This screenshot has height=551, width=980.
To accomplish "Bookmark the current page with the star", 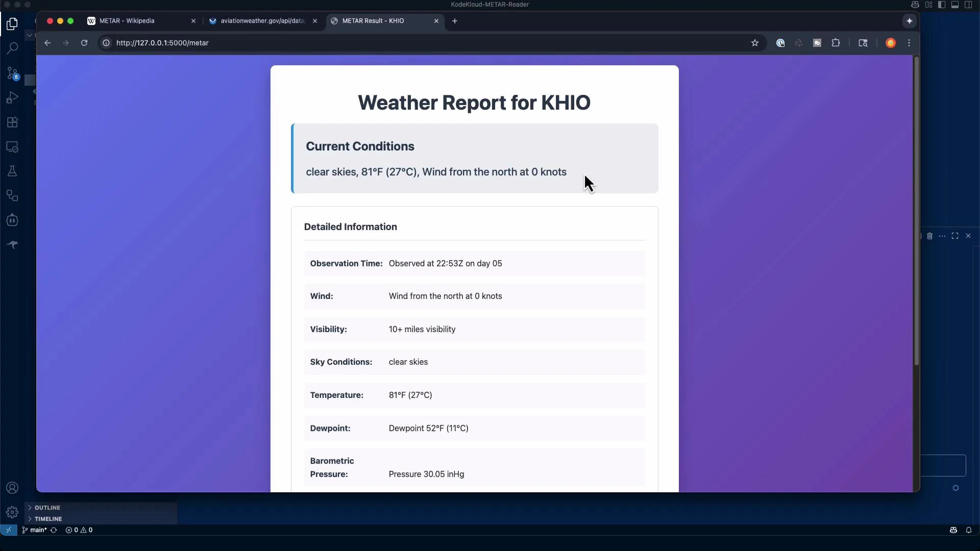I will [755, 43].
